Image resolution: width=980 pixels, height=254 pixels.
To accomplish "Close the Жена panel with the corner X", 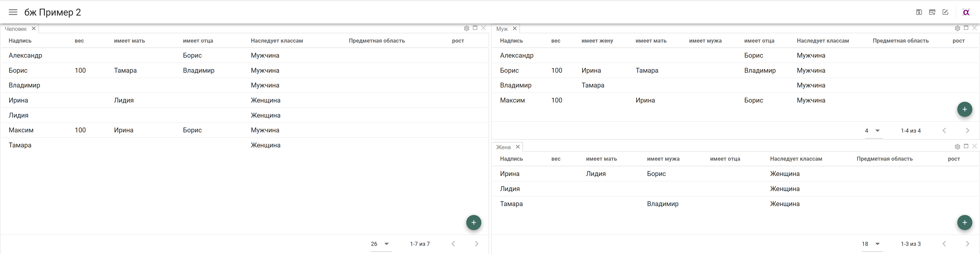I will click(x=975, y=146).
